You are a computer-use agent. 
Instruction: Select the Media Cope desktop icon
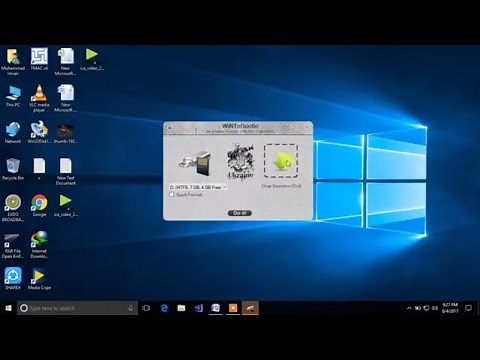point(39,279)
